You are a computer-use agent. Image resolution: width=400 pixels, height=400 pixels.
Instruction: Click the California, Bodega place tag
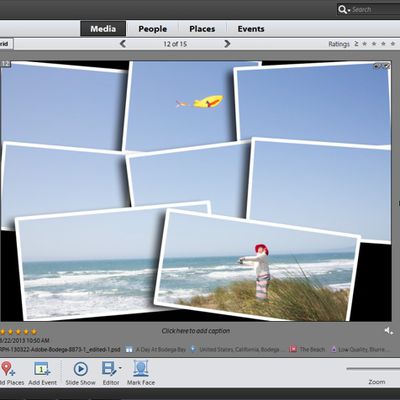[239, 349]
